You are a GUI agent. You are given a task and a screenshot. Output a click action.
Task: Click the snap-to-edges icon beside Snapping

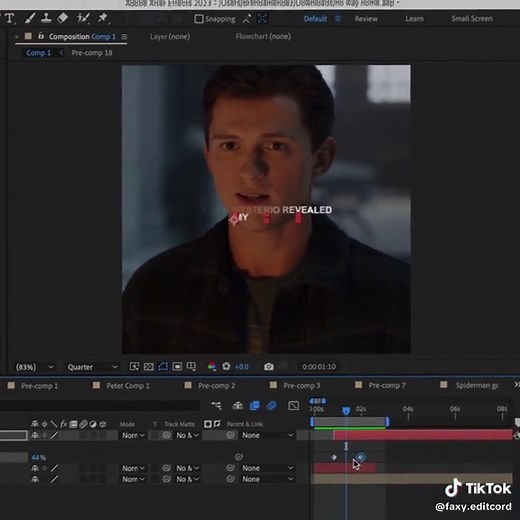[246, 19]
